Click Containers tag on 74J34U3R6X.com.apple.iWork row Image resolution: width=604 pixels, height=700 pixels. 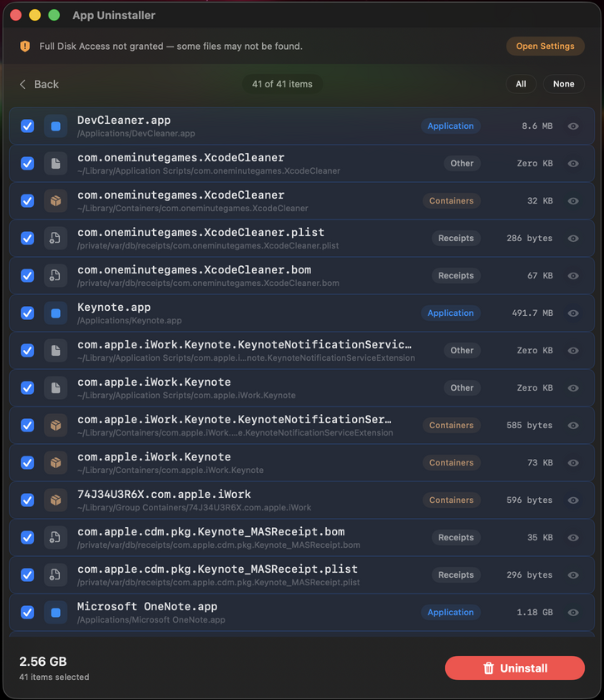tap(451, 500)
